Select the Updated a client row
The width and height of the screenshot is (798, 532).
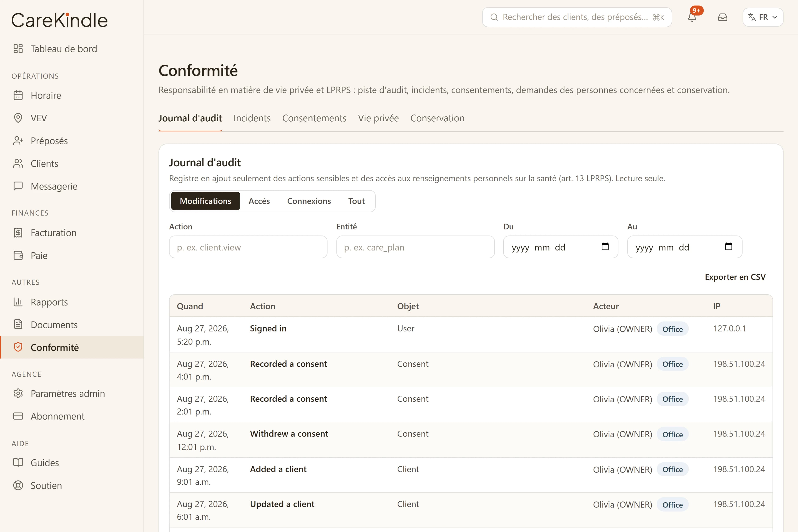471,510
